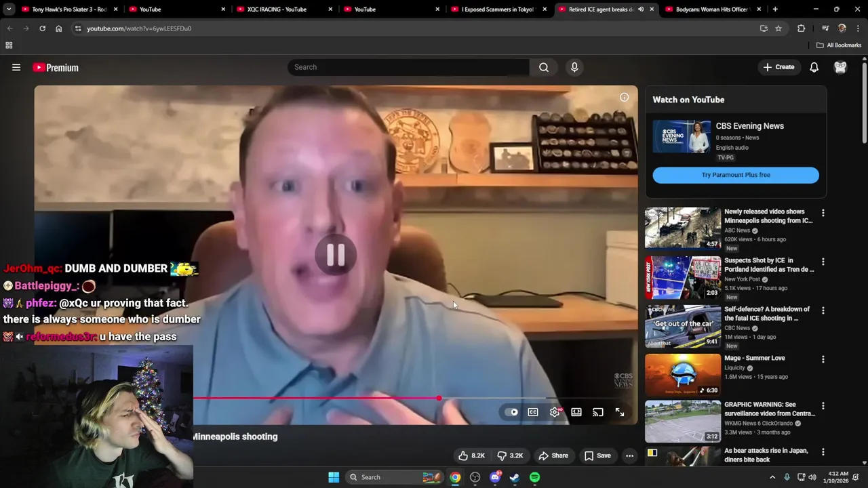Open Self-defence breakdown CBC News video title

click(767, 314)
